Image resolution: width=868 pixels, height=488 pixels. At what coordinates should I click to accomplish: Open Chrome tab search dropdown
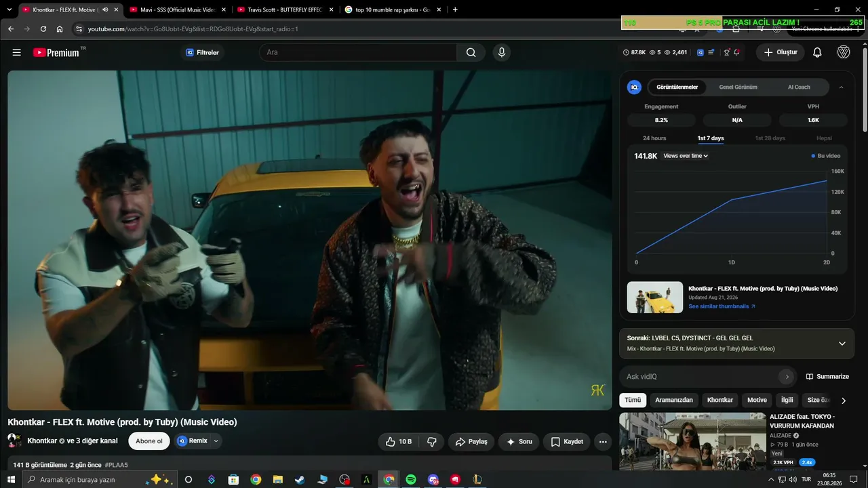(9, 9)
